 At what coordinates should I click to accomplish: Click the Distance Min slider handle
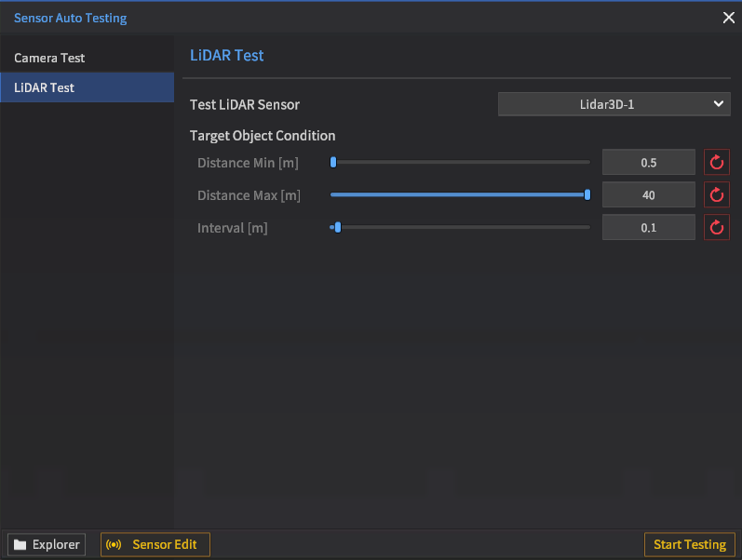point(333,163)
